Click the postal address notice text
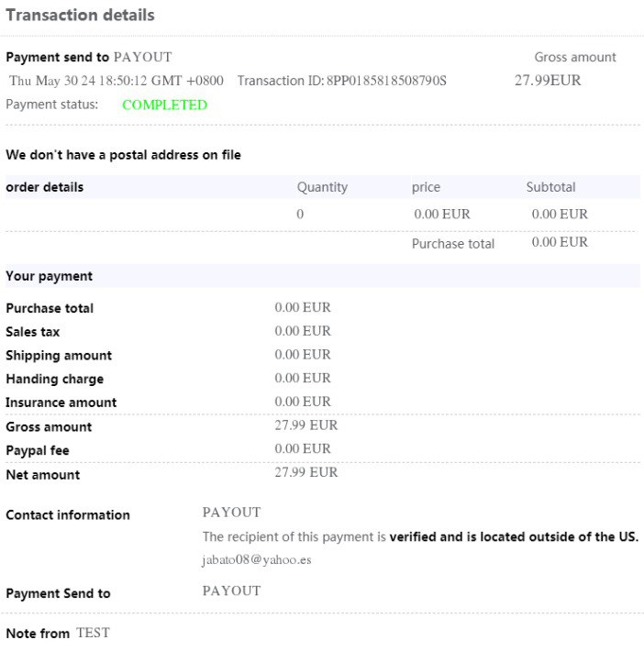 point(123,155)
